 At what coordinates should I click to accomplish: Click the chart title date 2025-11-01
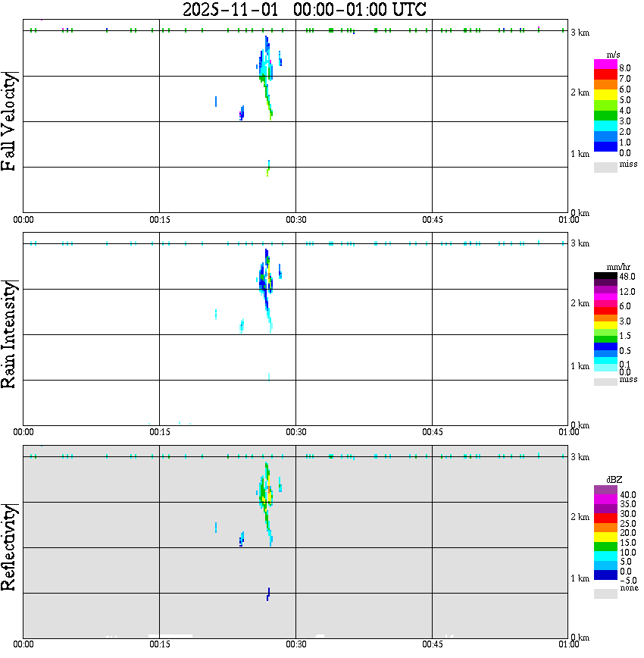pyautogui.click(x=230, y=9)
